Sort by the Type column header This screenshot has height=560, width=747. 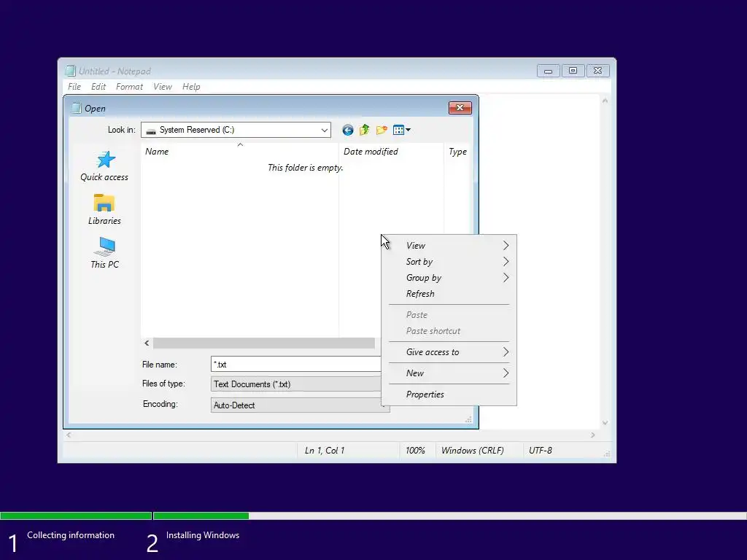457,152
